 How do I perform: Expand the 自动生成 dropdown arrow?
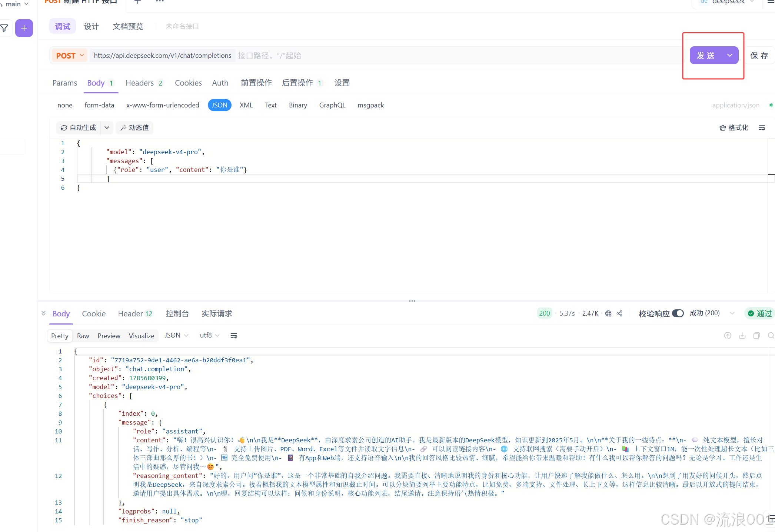point(107,128)
